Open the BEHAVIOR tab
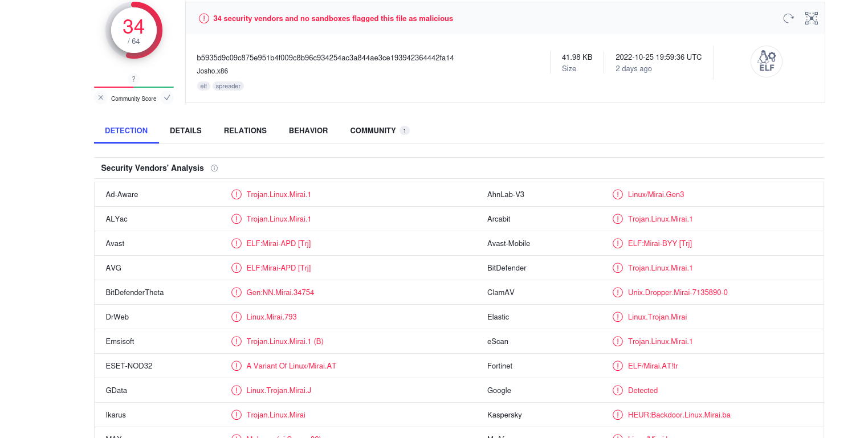Screen dimensions: 868x438 point(308,130)
